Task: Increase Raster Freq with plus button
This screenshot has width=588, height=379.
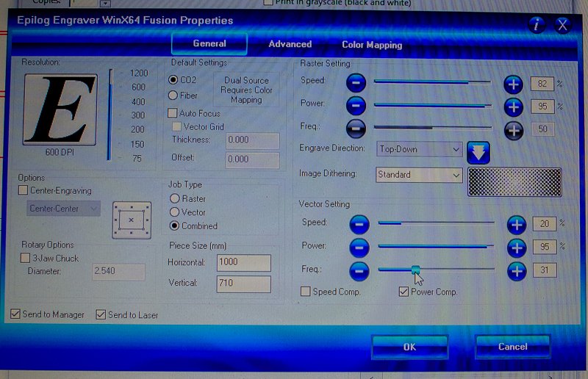Action: tap(513, 131)
